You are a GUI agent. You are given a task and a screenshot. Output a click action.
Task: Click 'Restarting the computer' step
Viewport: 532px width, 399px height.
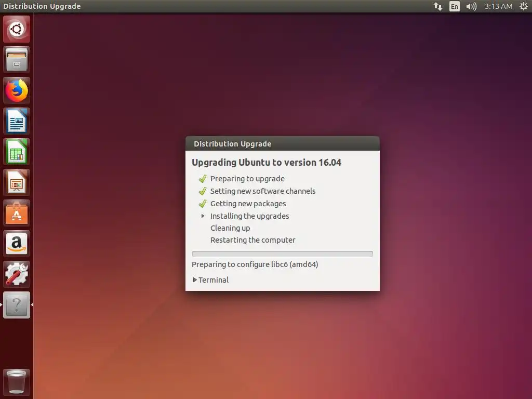coord(253,240)
